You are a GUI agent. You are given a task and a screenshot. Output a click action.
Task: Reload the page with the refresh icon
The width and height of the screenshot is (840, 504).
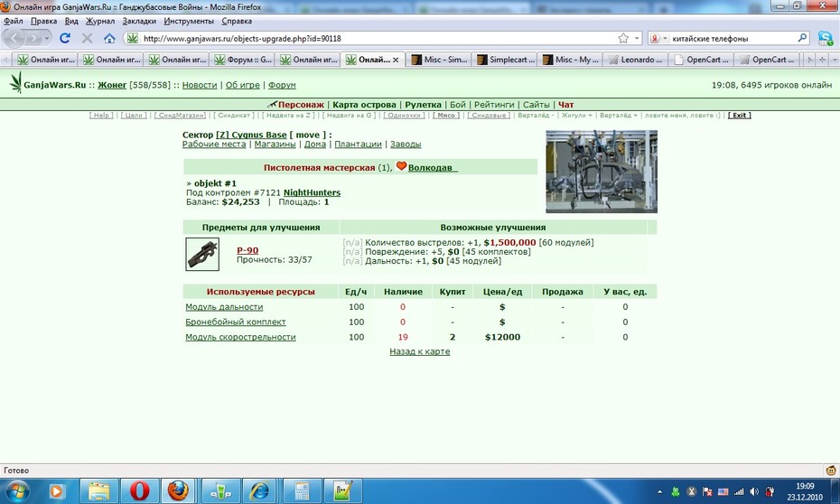tap(65, 38)
